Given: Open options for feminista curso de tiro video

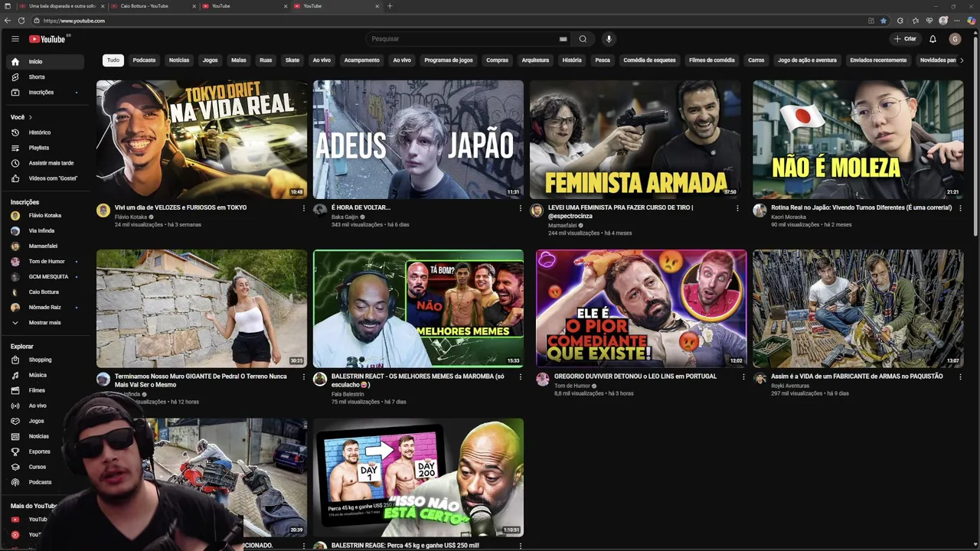Looking at the screenshot, I should click(737, 208).
